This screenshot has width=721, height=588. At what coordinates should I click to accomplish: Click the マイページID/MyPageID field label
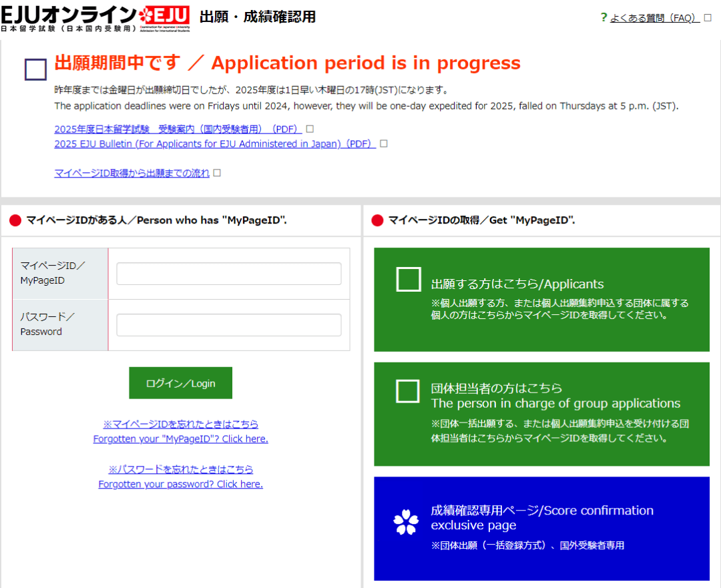[x=60, y=274]
